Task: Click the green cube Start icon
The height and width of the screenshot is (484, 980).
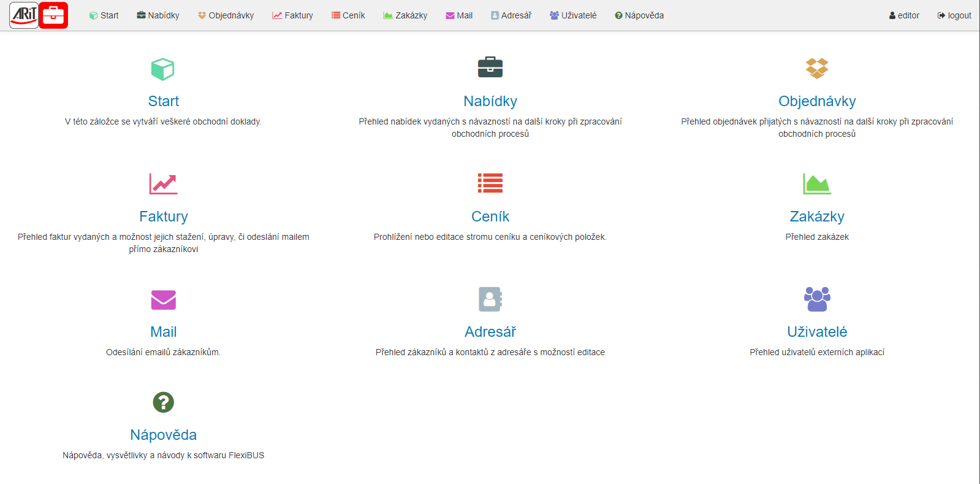Action: [163, 69]
